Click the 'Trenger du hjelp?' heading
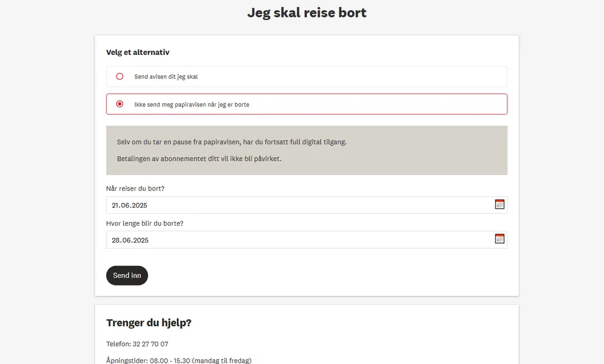 [x=149, y=323]
